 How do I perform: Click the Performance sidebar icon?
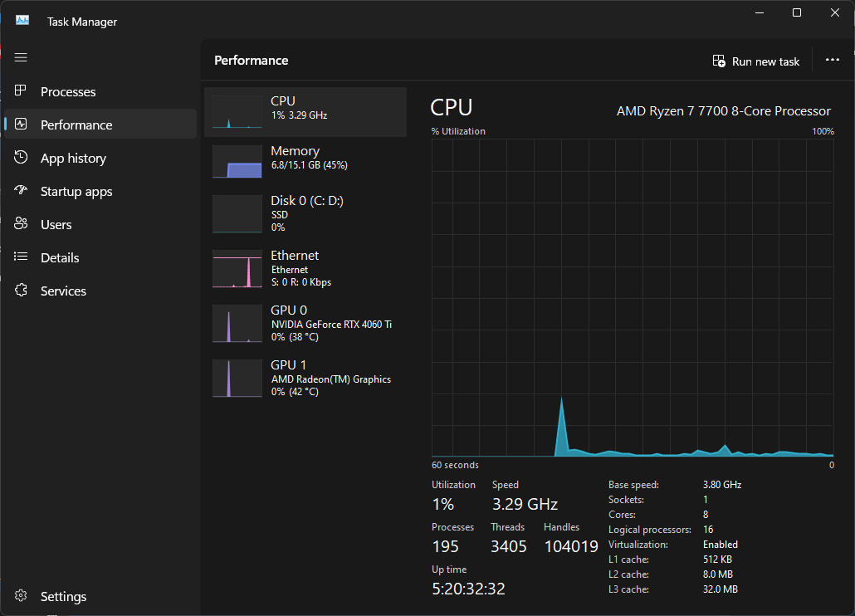(21, 125)
